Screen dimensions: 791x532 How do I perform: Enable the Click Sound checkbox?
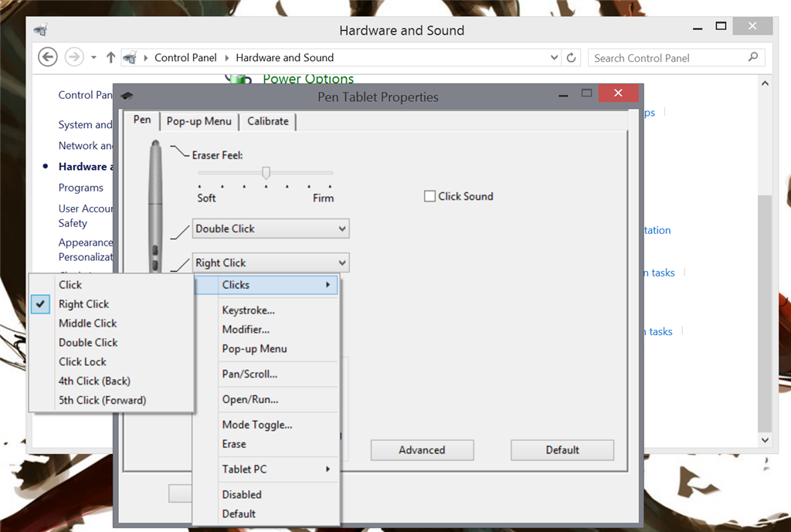429,196
